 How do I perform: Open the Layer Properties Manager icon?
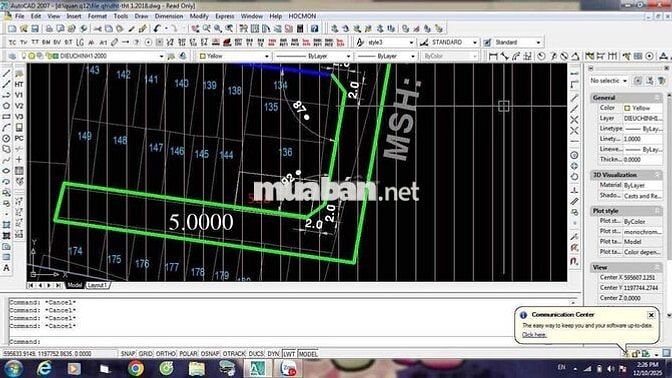(12, 56)
